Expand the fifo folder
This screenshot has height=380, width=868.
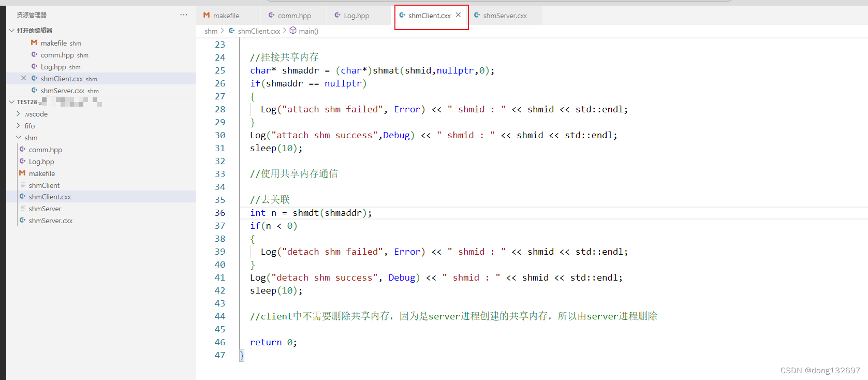point(19,126)
